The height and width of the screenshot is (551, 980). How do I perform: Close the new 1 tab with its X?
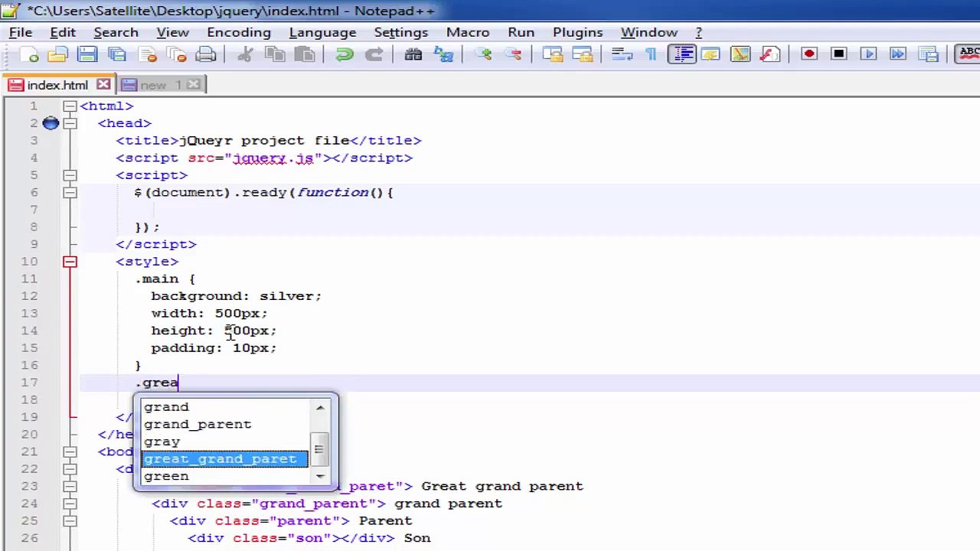(193, 84)
